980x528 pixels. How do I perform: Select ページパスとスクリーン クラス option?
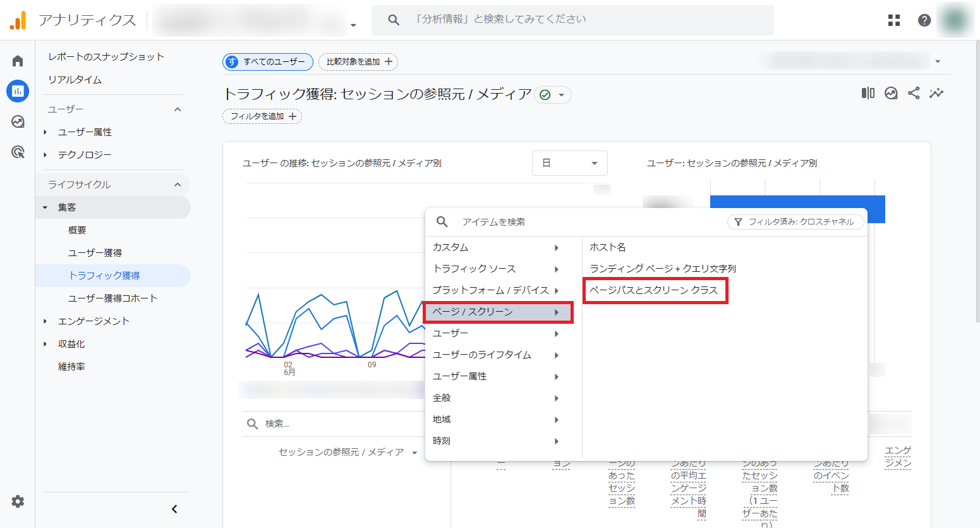tap(654, 290)
